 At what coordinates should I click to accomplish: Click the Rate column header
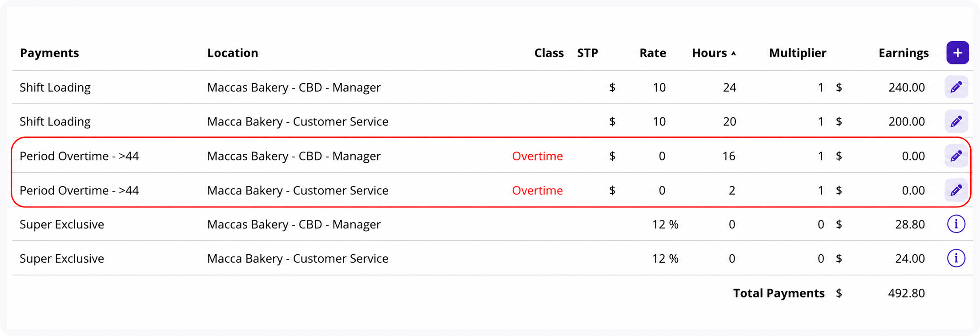click(653, 53)
